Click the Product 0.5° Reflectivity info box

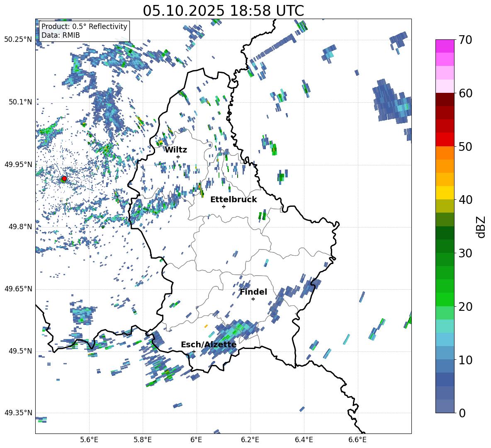pyautogui.click(x=84, y=31)
